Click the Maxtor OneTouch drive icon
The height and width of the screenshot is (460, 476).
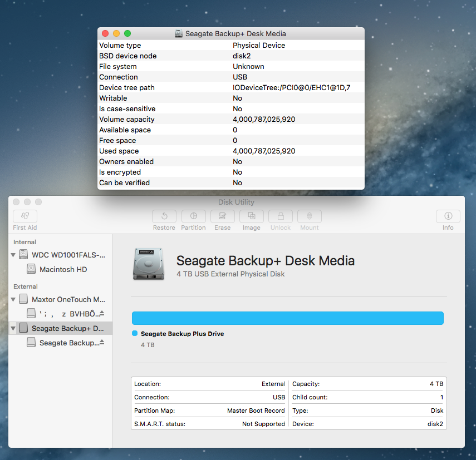pos(23,299)
